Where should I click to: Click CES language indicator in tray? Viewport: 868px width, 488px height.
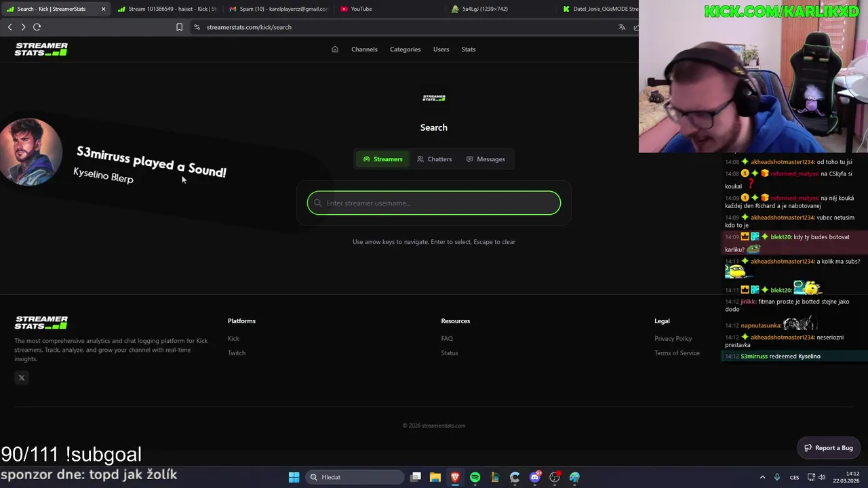point(794,477)
